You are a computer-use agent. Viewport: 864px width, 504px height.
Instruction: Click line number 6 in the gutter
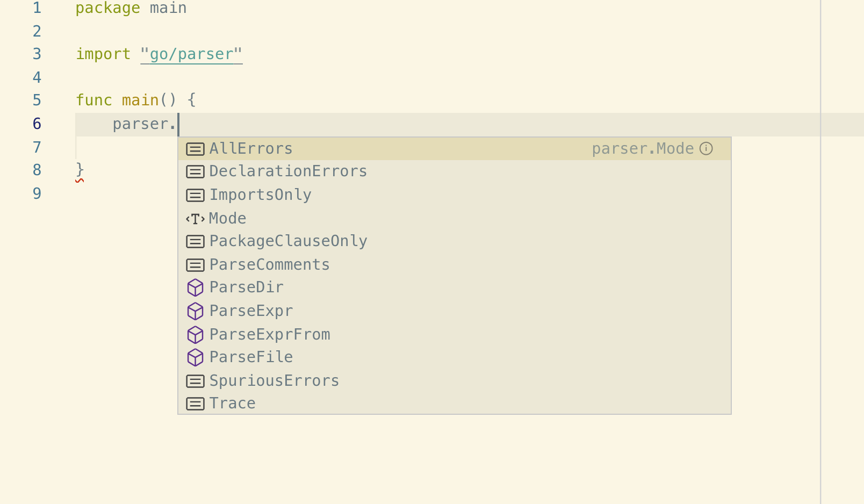click(x=37, y=124)
